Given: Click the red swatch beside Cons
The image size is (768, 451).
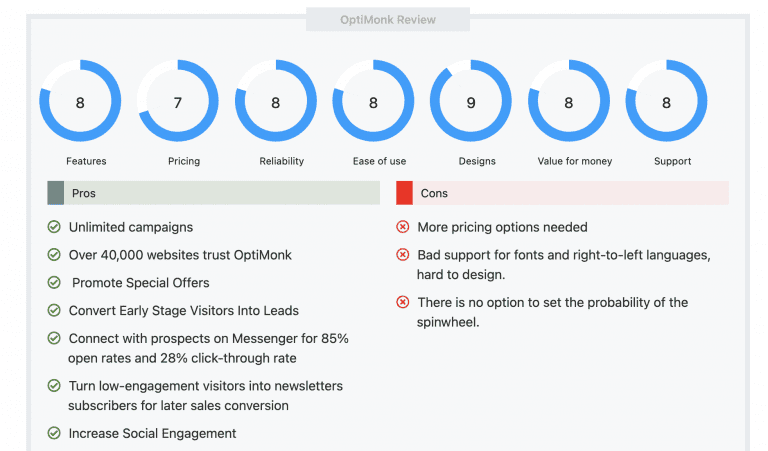Looking at the screenshot, I should pos(405,193).
